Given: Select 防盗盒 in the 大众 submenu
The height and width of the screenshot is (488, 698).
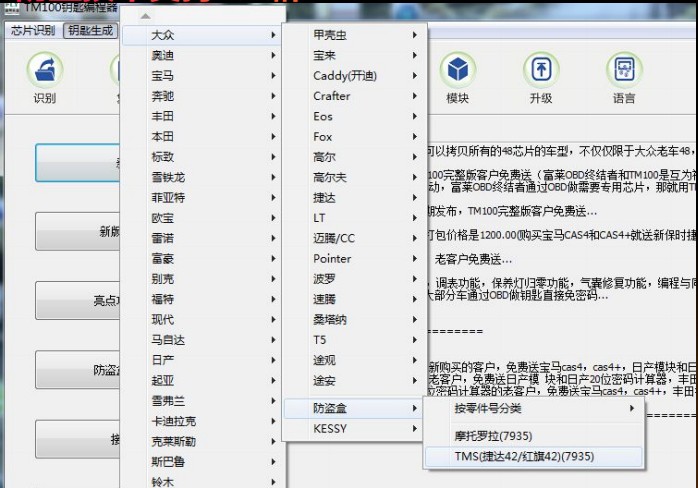Looking at the screenshot, I should point(354,408).
